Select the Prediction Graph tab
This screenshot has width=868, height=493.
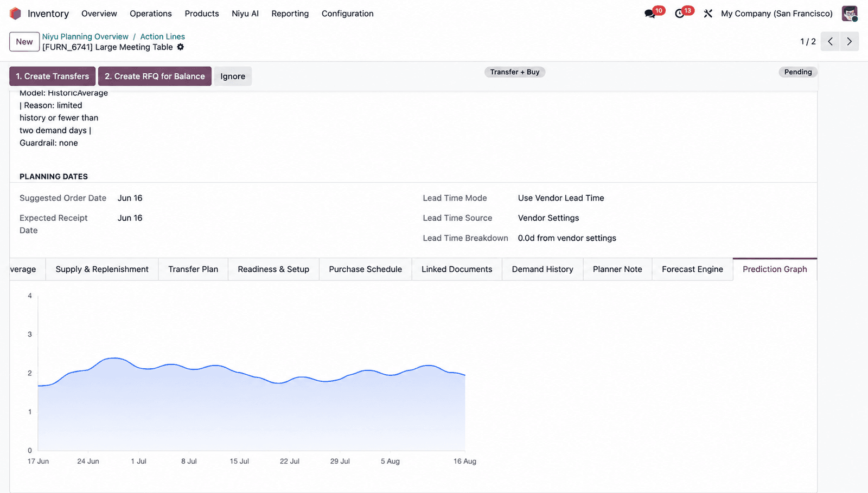775,270
